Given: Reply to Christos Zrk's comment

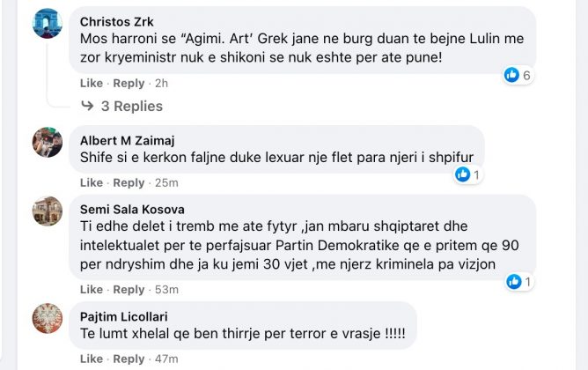Looking at the screenshot, I should [129, 84].
